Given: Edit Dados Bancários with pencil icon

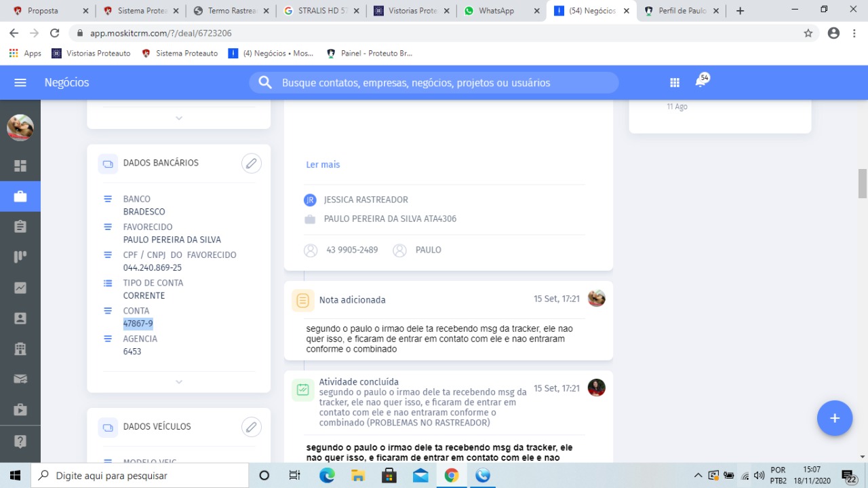Looking at the screenshot, I should click(x=251, y=164).
